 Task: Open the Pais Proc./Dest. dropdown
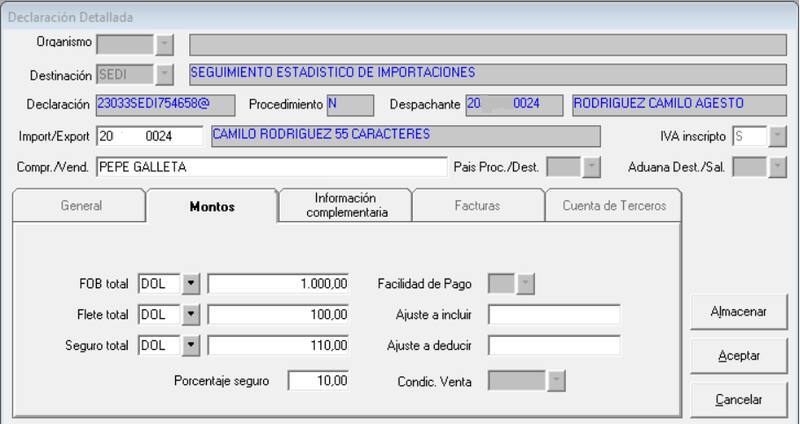[591, 167]
